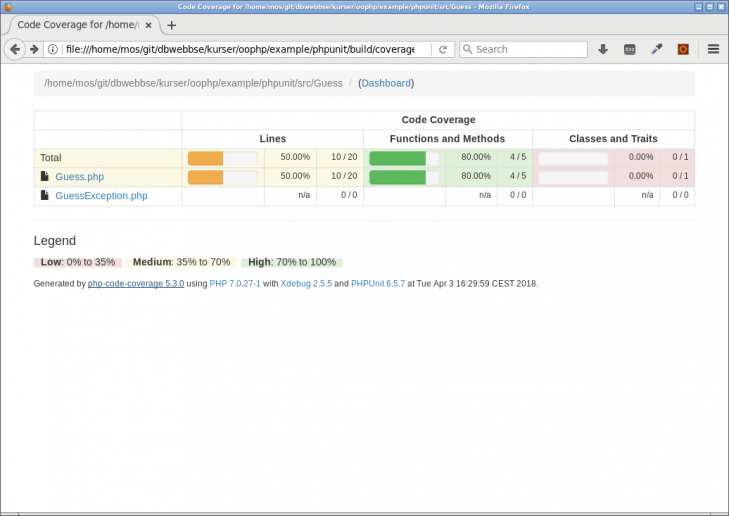Open the downloads arrow icon
Screen dimensions: 729x516
pos(603,49)
